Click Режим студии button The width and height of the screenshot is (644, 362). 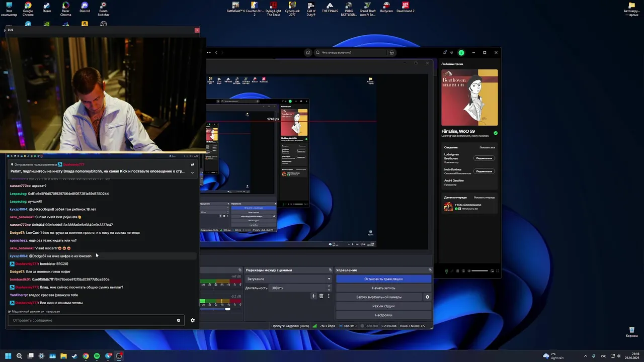click(383, 306)
